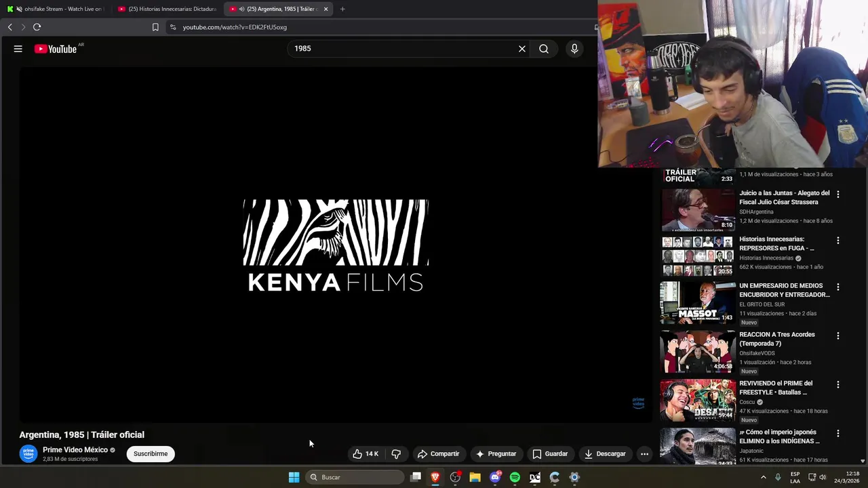This screenshot has height=488, width=868.
Task: Save video with the Guardar button
Action: (x=550, y=454)
